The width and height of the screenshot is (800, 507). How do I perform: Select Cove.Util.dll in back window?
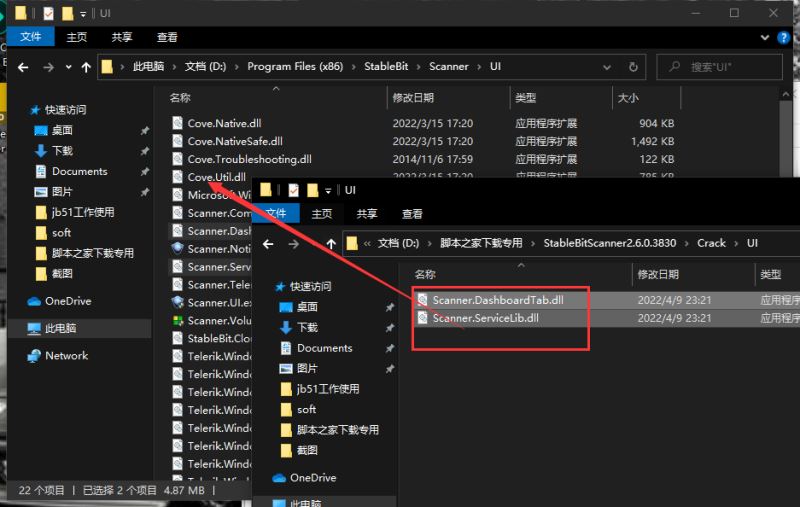(216, 177)
